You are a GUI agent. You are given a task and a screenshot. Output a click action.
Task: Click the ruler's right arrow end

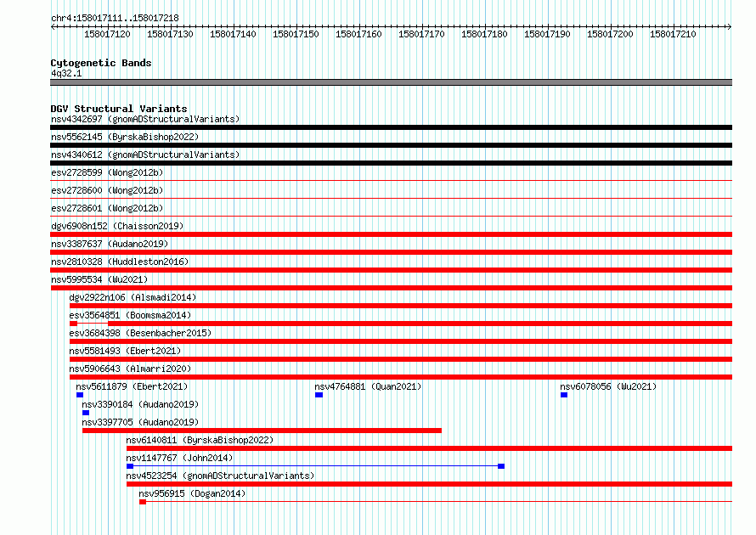(x=730, y=27)
